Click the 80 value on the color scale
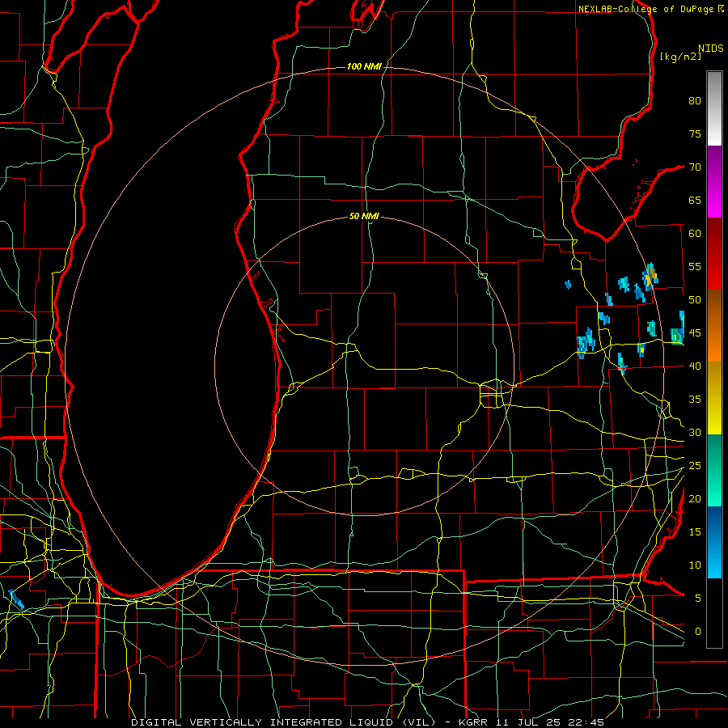Screen dimensions: 728x728 695,101
